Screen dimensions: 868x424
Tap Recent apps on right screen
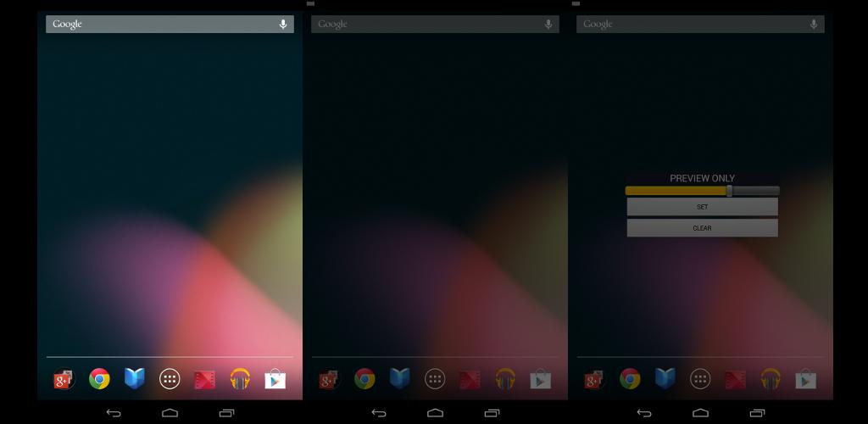click(757, 413)
